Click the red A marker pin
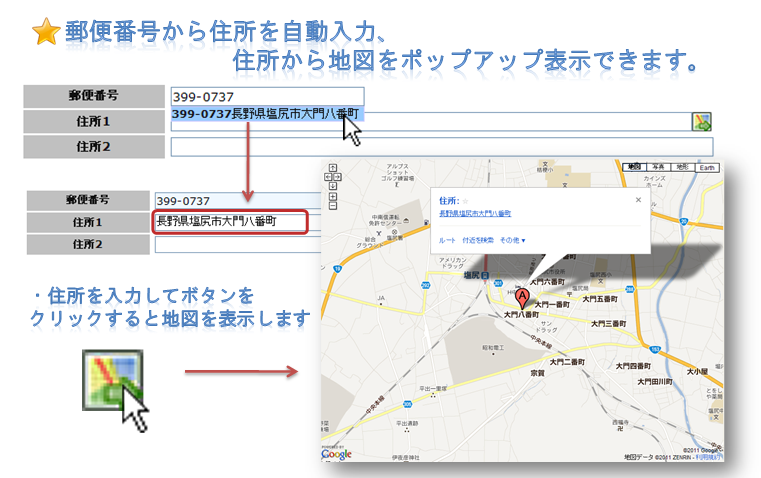Viewport: 761px width, 478px height. pos(522,298)
